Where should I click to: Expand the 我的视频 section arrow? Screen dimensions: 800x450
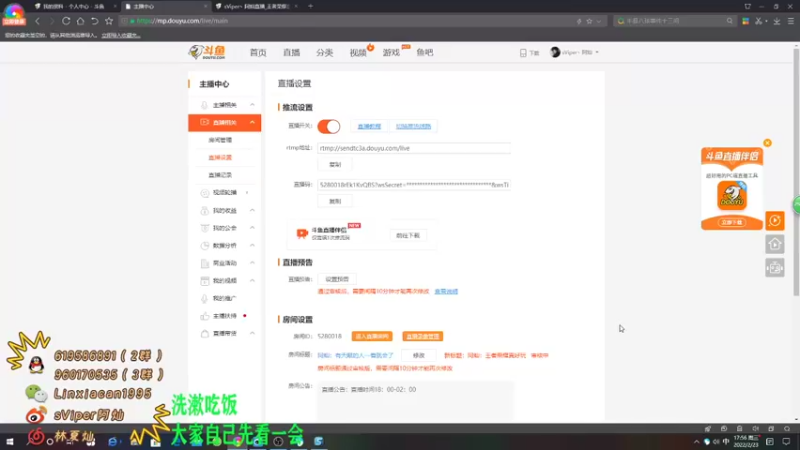tap(252, 281)
